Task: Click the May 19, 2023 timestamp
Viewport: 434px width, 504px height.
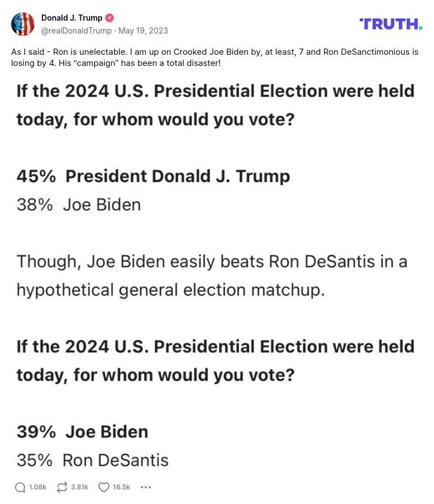Action: (x=143, y=31)
